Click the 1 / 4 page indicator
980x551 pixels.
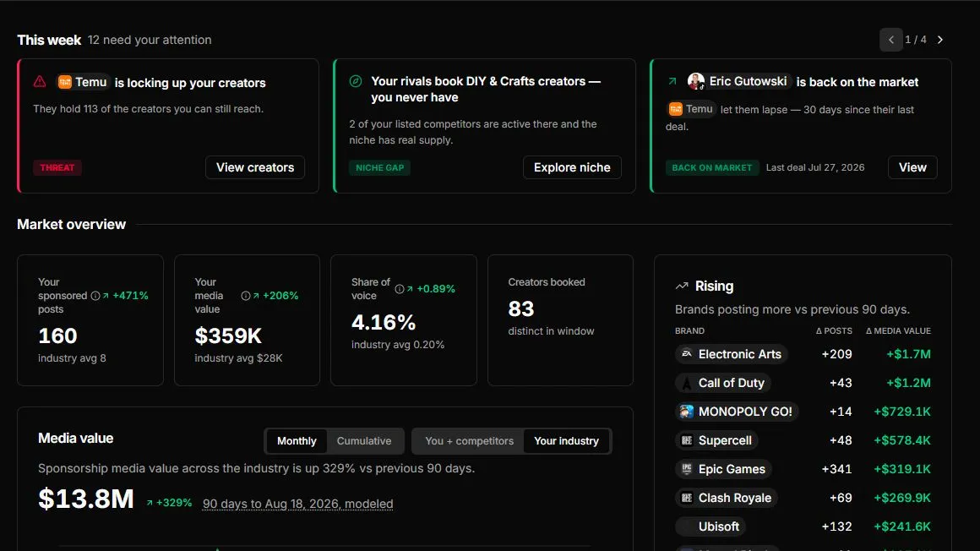click(x=916, y=40)
